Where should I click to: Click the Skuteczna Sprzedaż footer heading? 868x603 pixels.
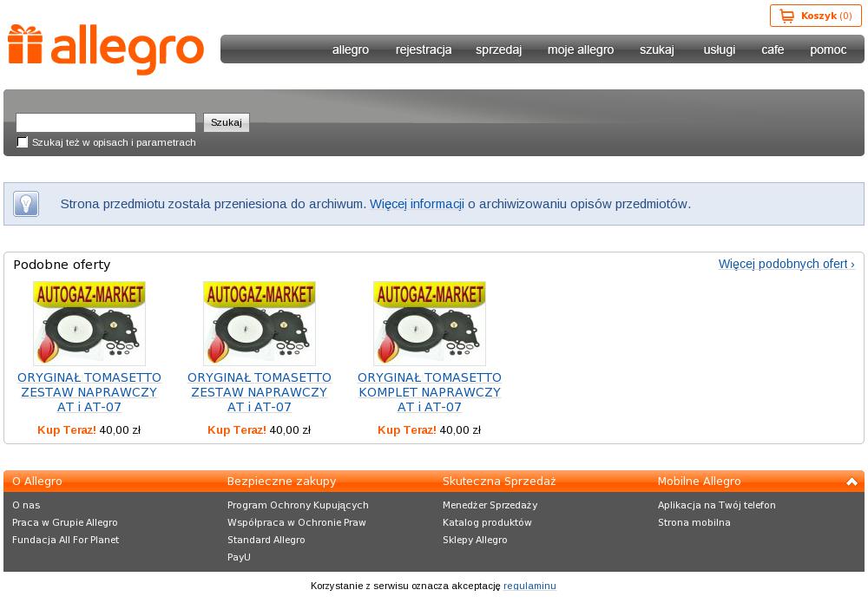(x=499, y=482)
